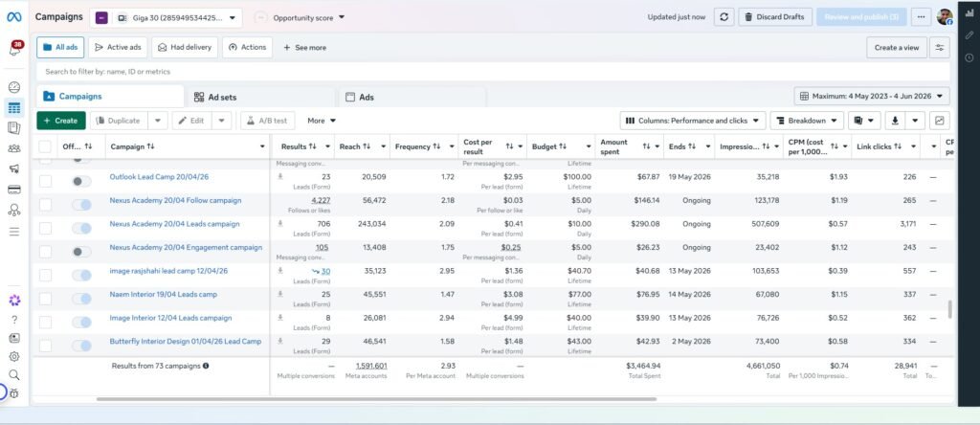Open the search magnifier icon in sidebar
980x425 pixels.
coord(13,375)
